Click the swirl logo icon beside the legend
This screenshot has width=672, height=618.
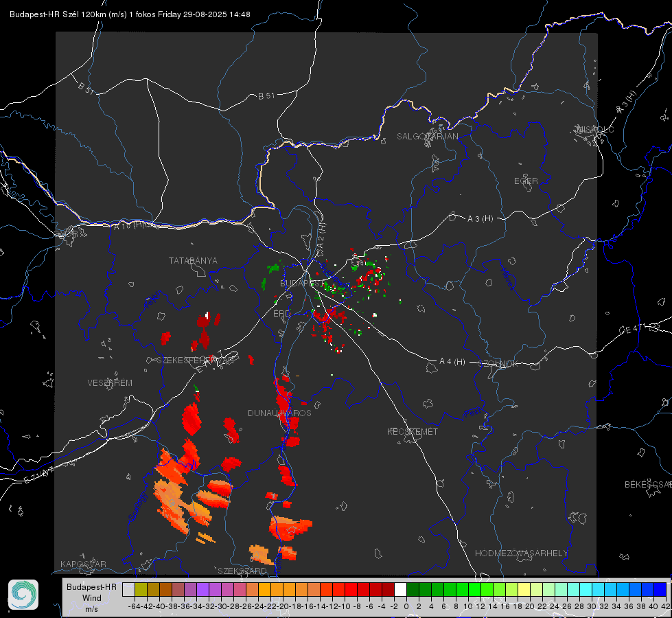pos(23,595)
